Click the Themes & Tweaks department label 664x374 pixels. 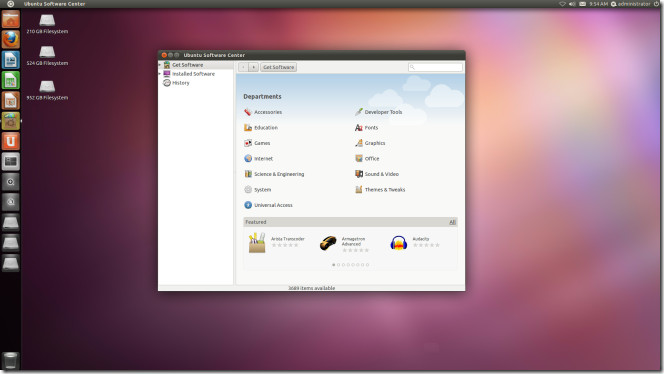385,190
